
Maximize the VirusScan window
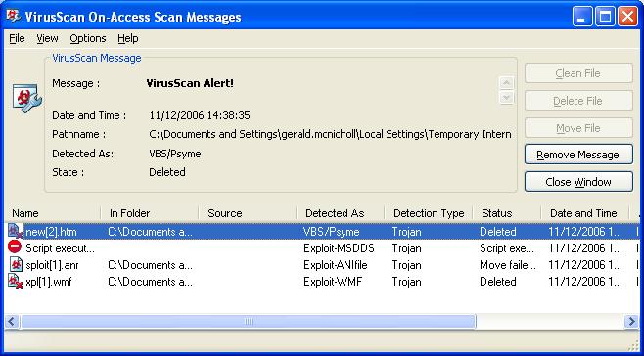[605, 17]
